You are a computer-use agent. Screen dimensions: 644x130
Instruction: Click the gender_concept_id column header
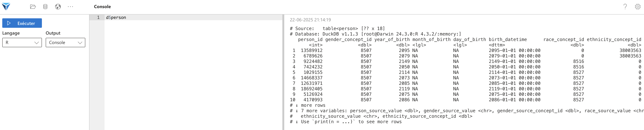348,39
